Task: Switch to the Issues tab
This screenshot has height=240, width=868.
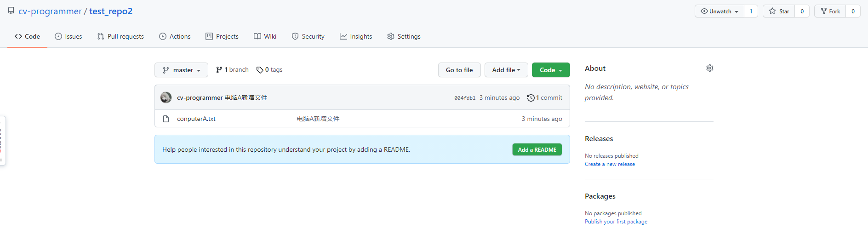Action: click(x=69, y=36)
